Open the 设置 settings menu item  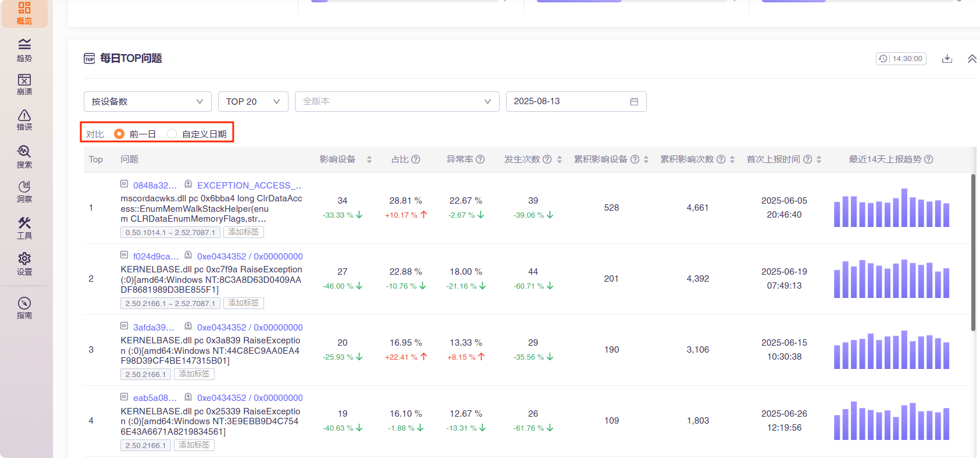click(x=24, y=264)
